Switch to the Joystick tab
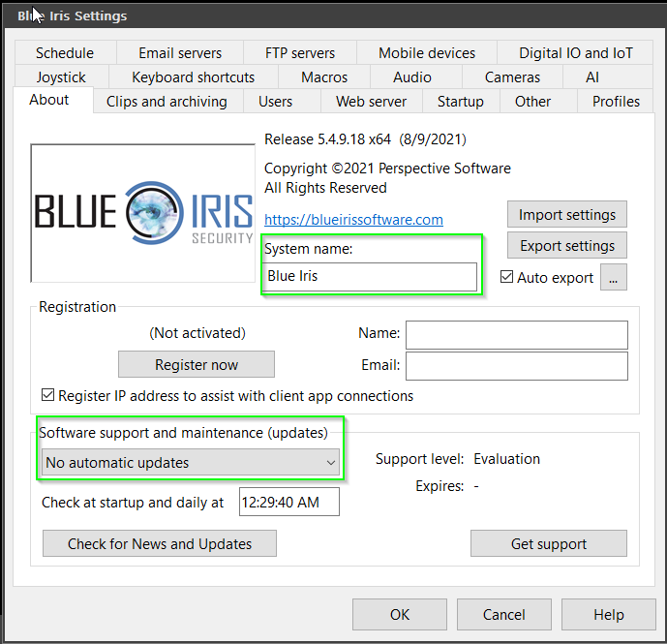This screenshot has height=644, width=667. [x=61, y=77]
